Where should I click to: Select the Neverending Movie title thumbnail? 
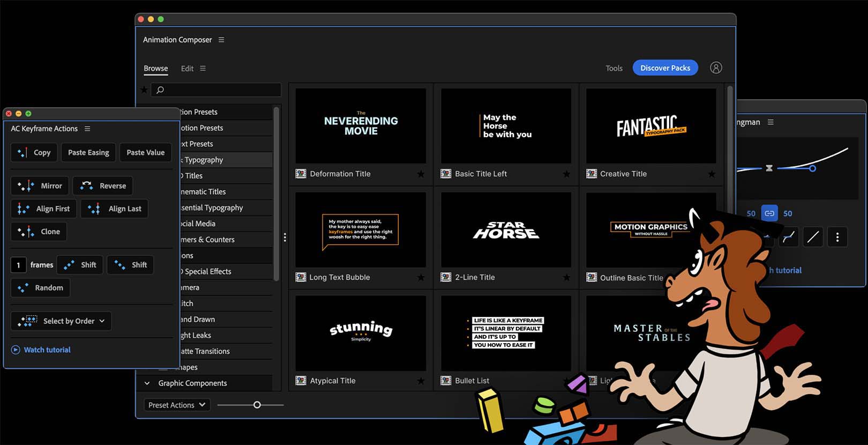tap(361, 126)
